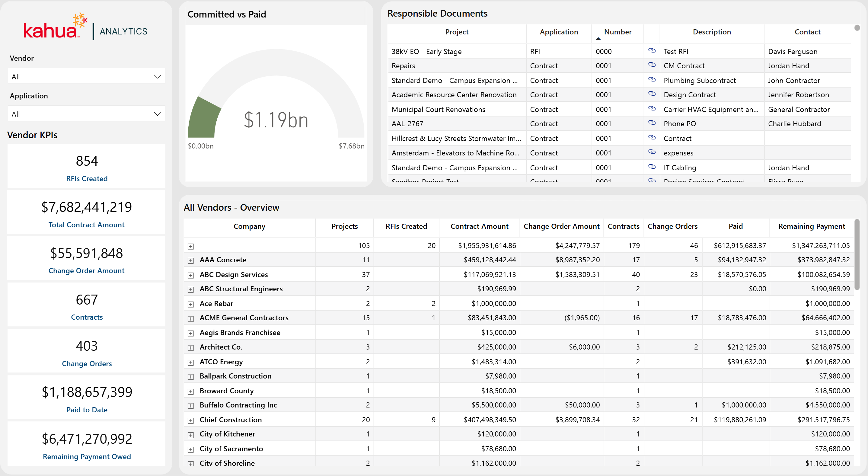This screenshot has width=868, height=476.
Task: Click the Project column header
Action: 457,32
